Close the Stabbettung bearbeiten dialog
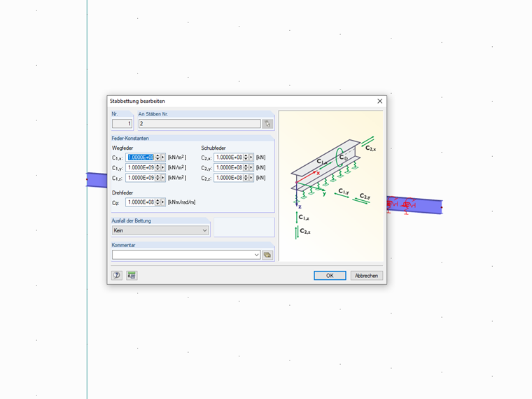 coord(379,101)
